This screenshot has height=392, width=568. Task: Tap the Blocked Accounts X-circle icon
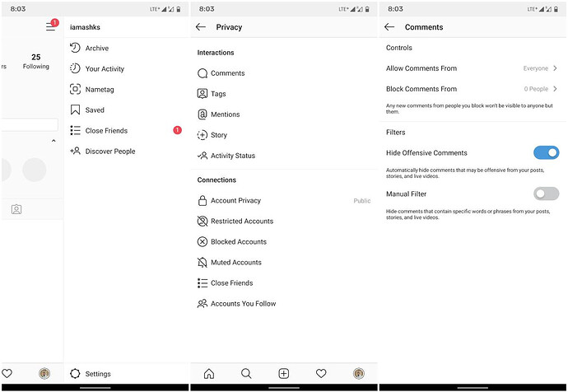pyautogui.click(x=203, y=241)
